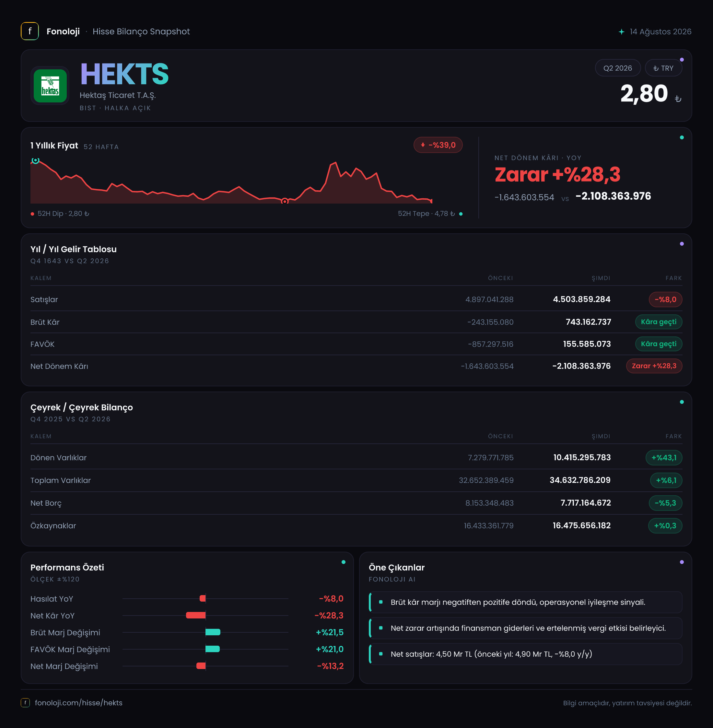Screen dimensions: 713x728
Task: Click the 'Yıl / Yıl Gelir Tablosu' heading
Action: coord(73,249)
